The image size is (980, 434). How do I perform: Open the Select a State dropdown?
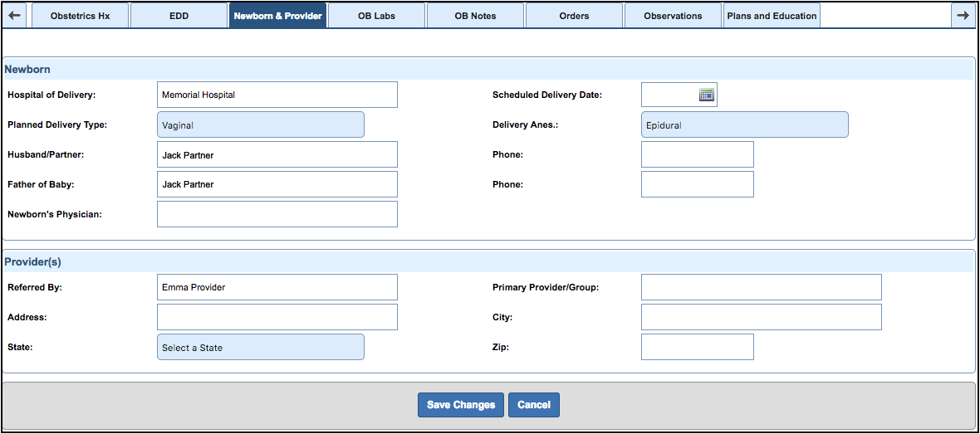point(260,348)
